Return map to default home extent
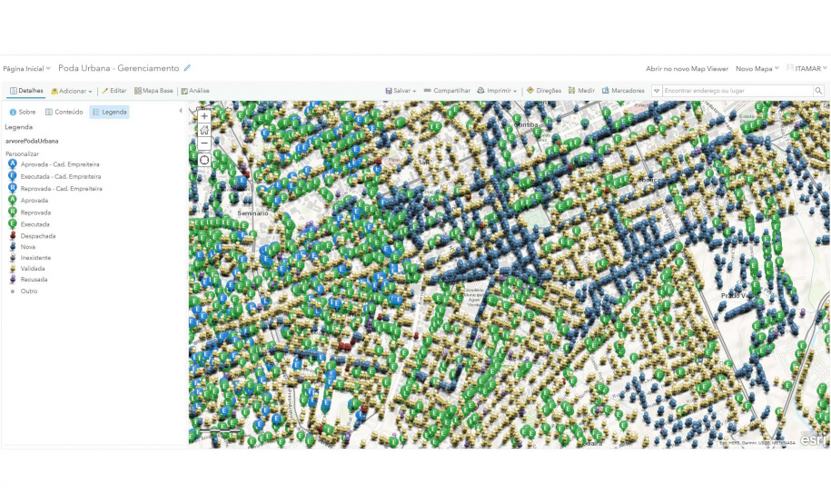Screen dimensions: 831x504 pyautogui.click(x=204, y=130)
